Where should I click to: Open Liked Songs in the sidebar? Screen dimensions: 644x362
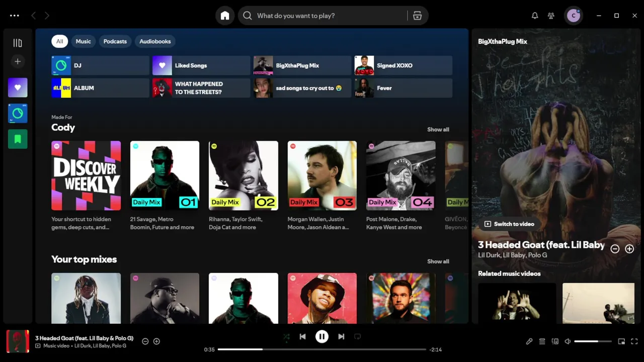pyautogui.click(x=18, y=87)
